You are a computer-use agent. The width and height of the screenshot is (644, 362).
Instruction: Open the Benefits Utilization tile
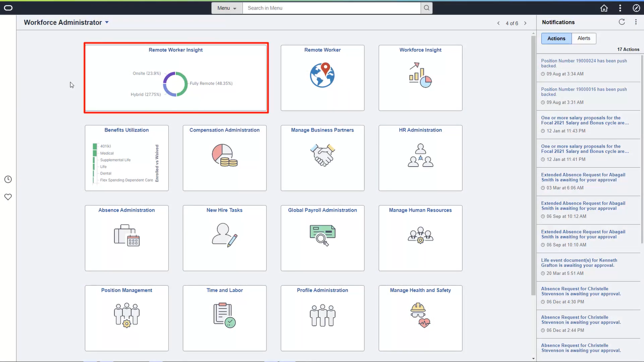pyautogui.click(x=126, y=158)
